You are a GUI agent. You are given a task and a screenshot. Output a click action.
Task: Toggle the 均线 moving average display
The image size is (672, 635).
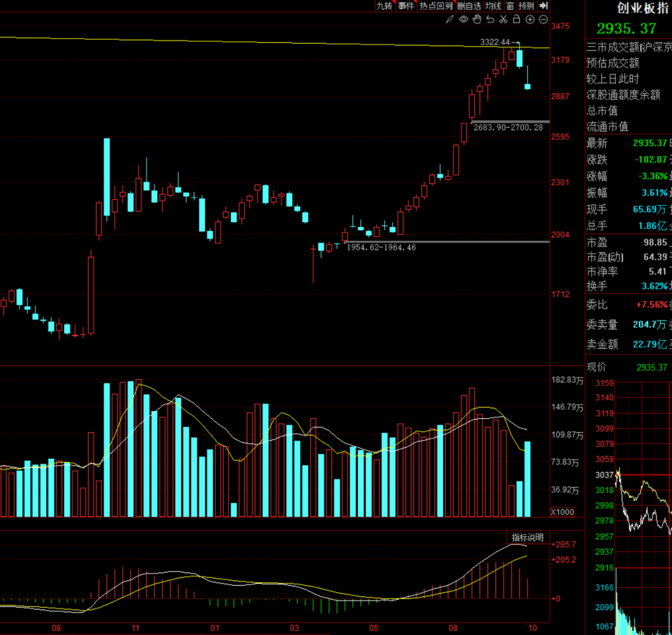pyautogui.click(x=493, y=6)
